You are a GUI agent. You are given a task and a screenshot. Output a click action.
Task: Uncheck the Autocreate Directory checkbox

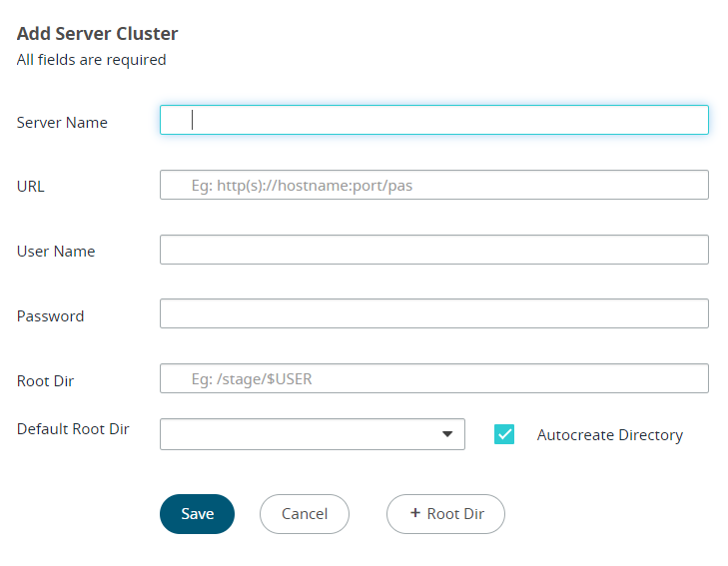[504, 434]
